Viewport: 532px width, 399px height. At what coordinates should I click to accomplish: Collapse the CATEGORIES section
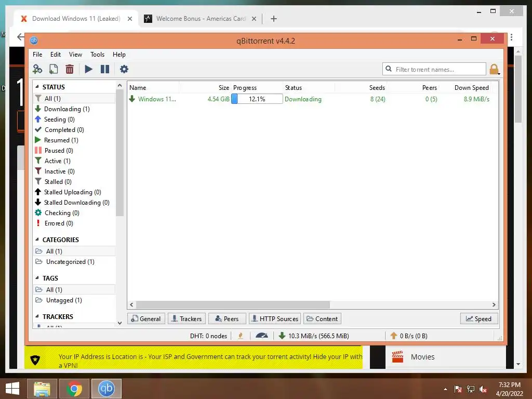37,240
